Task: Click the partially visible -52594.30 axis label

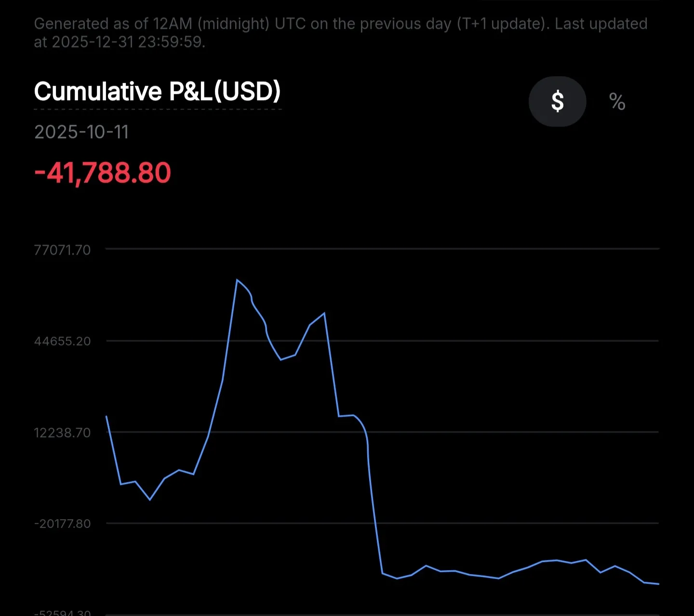Action: (62, 613)
